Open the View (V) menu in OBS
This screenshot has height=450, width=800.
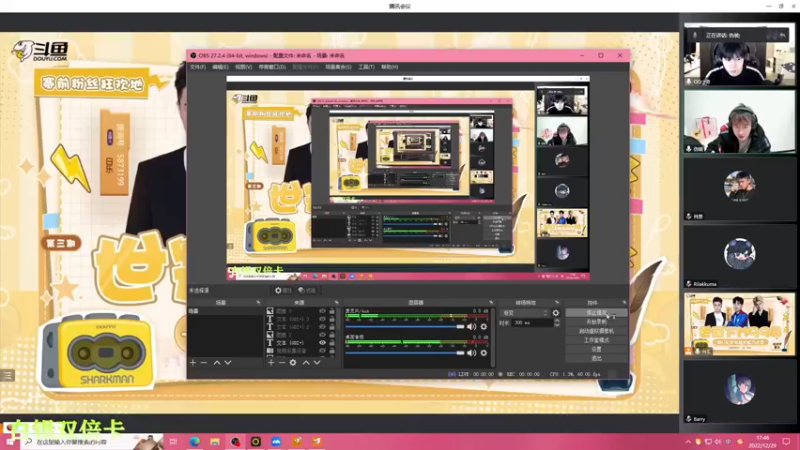[x=244, y=67]
